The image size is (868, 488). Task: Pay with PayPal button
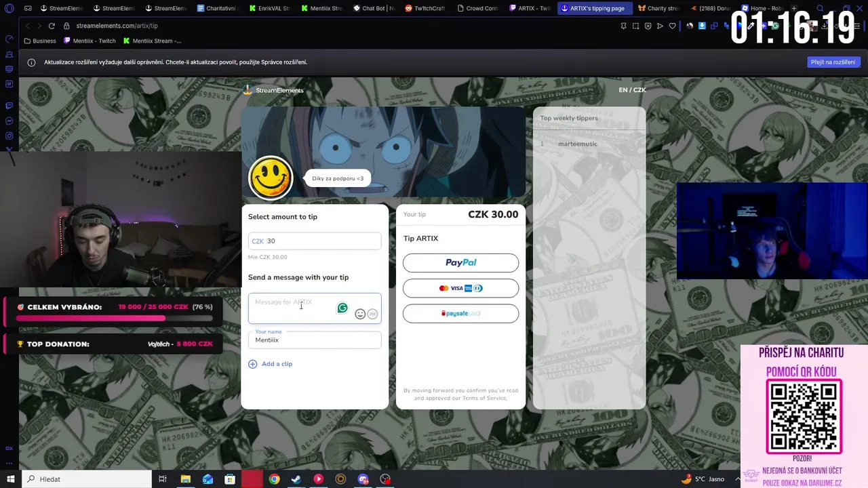[460, 263]
